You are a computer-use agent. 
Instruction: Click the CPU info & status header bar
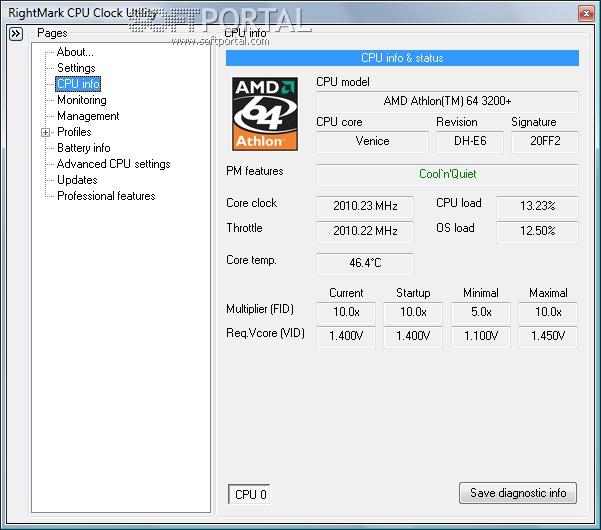click(x=402, y=58)
